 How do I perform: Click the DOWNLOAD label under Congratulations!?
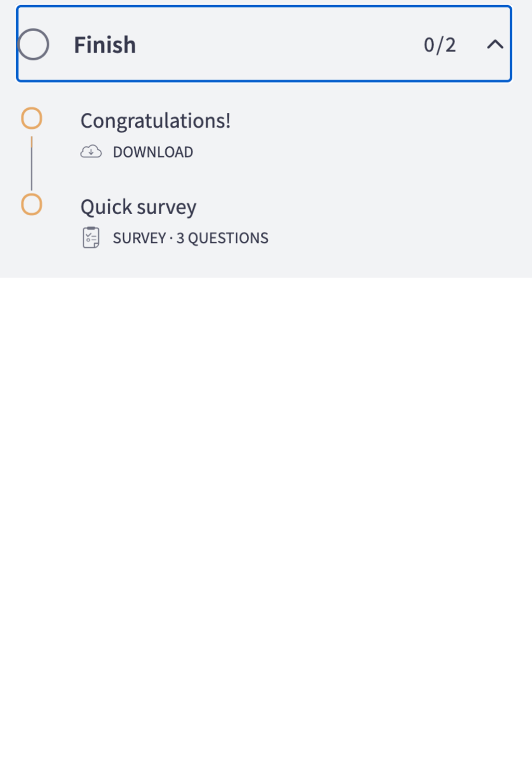click(153, 152)
